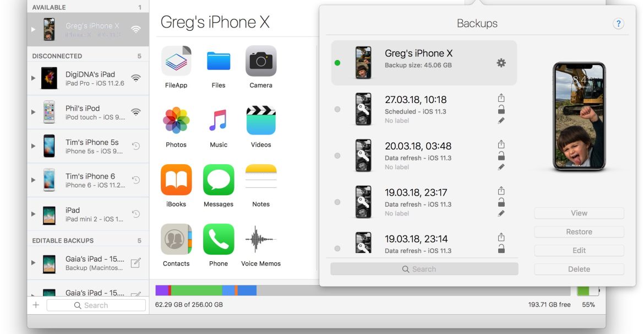Select the radio dot for the 27.03.18, 10:18 backup
This screenshot has width=644, height=334.
[337, 110]
